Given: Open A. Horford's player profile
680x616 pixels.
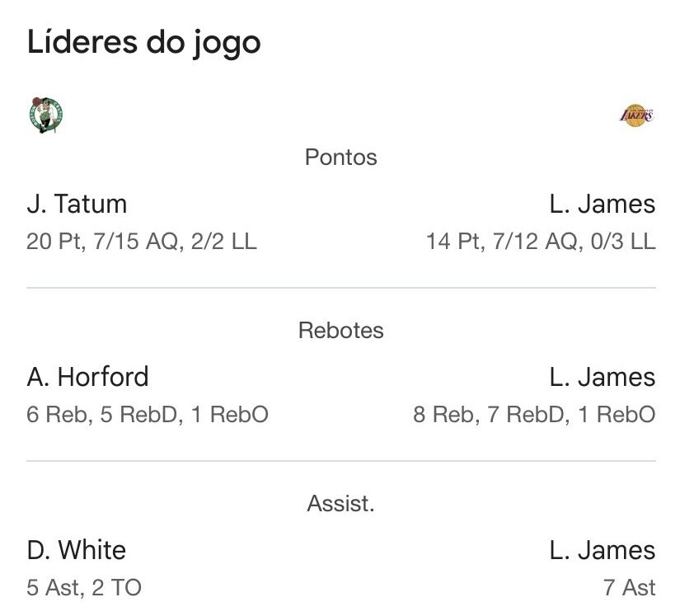Looking at the screenshot, I should [x=87, y=377].
